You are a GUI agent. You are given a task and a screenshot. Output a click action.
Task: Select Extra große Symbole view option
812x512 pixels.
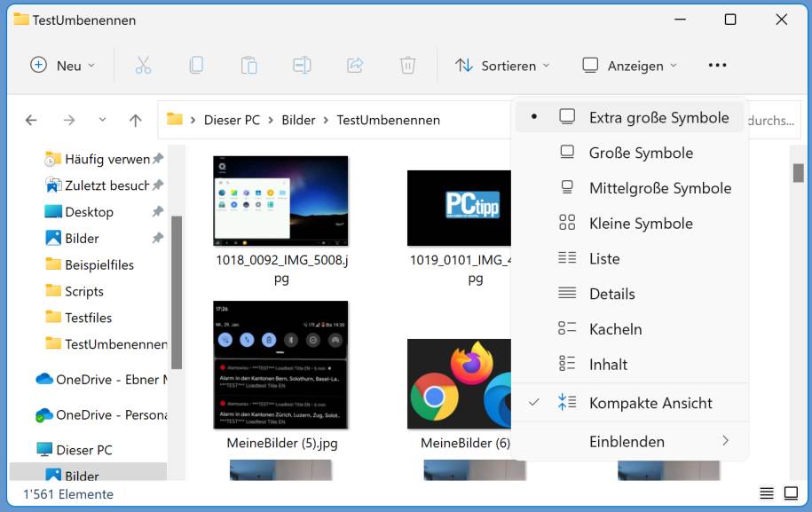(x=658, y=117)
